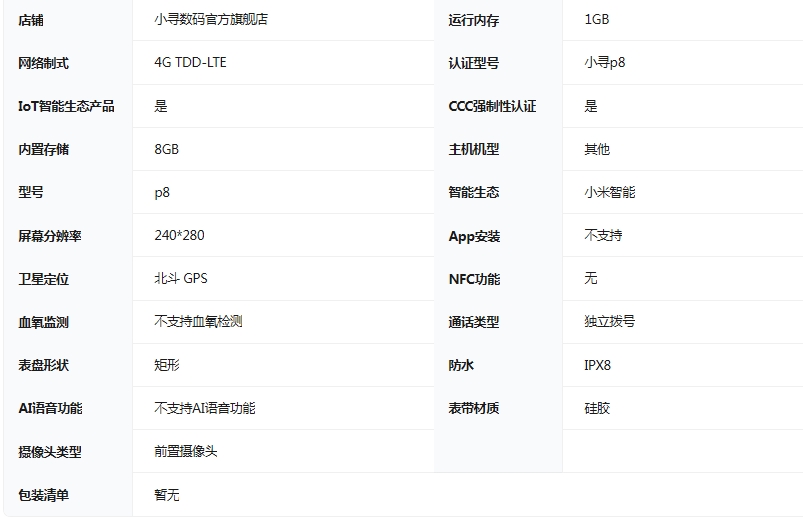Select the CCC强制性认证 label
803x519 pixels.
(x=492, y=106)
